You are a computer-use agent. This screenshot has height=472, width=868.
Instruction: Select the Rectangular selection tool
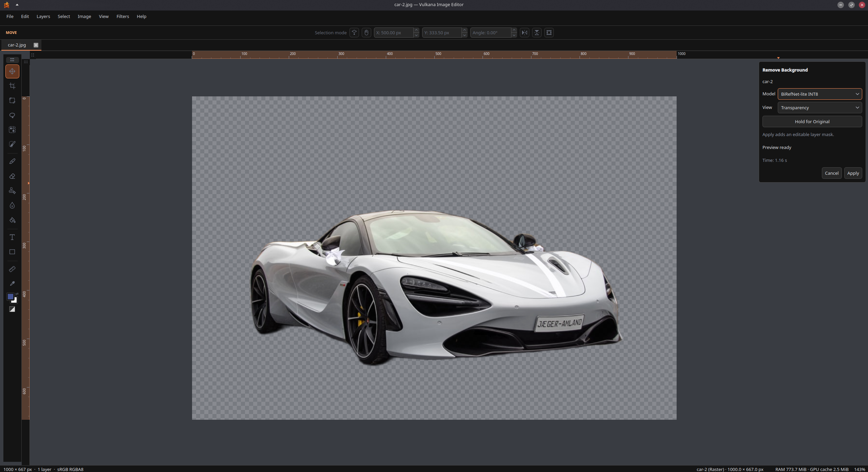[x=12, y=100]
